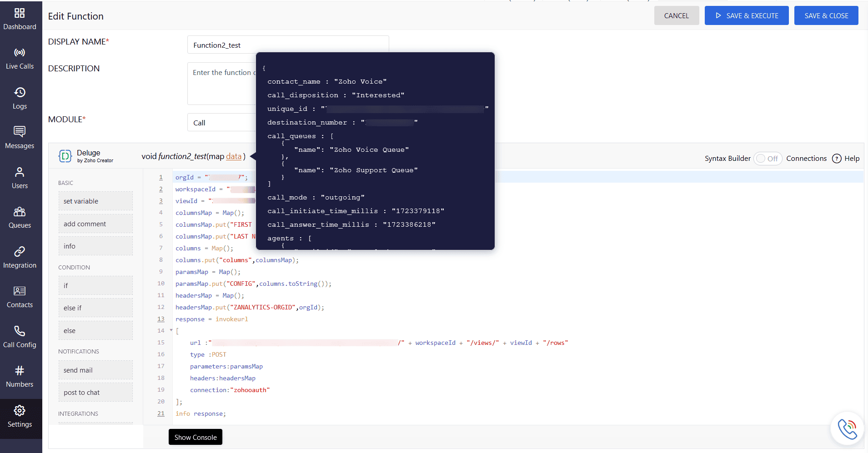Viewport: 868px width, 453px height.
Task: Open the Dashboard icon in sidebar
Action: (x=20, y=13)
